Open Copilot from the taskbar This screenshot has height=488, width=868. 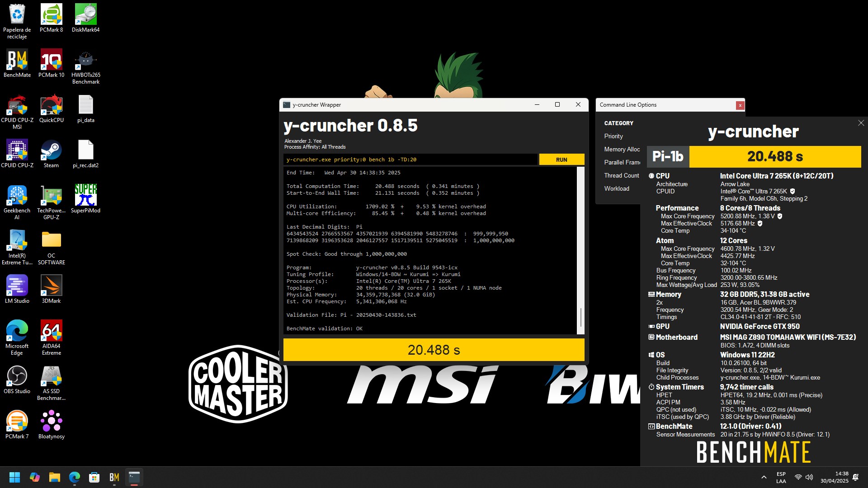click(x=35, y=477)
